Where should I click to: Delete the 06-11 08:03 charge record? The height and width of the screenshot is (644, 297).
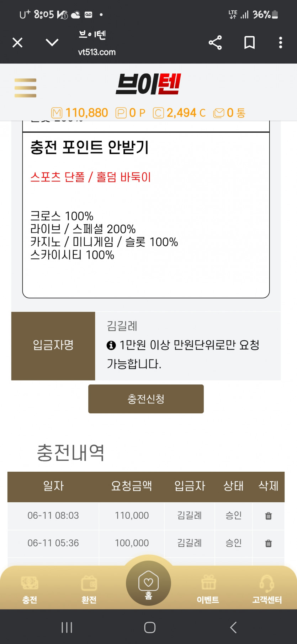click(x=269, y=515)
